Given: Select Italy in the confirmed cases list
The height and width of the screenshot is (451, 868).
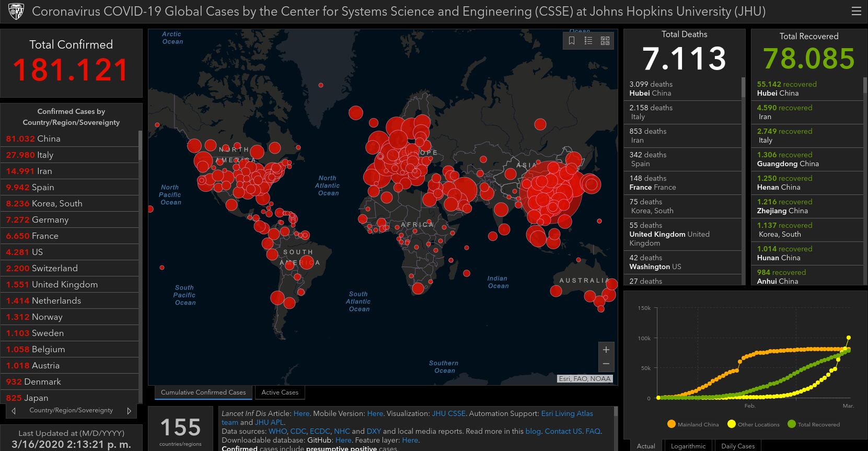Looking at the screenshot, I should pyautogui.click(x=44, y=155).
